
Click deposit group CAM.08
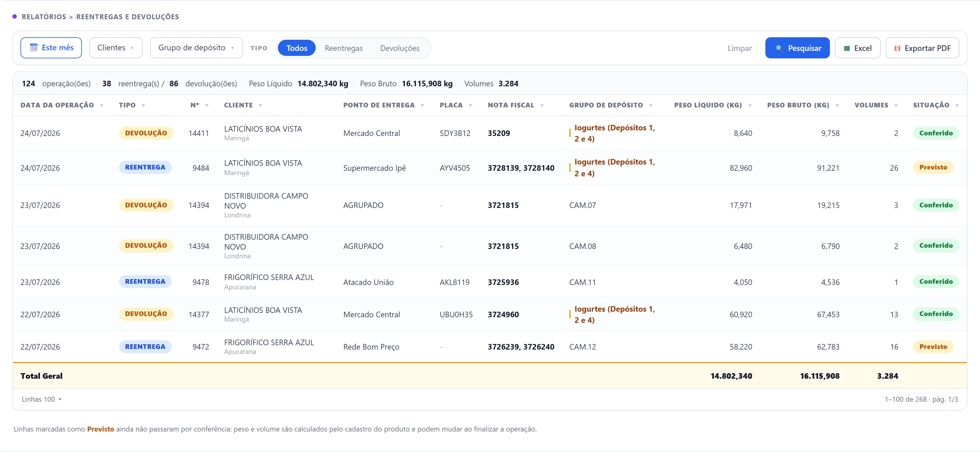pos(582,246)
